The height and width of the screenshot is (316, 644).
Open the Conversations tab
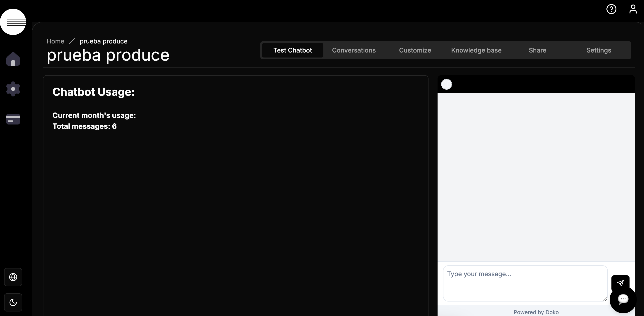coord(354,50)
